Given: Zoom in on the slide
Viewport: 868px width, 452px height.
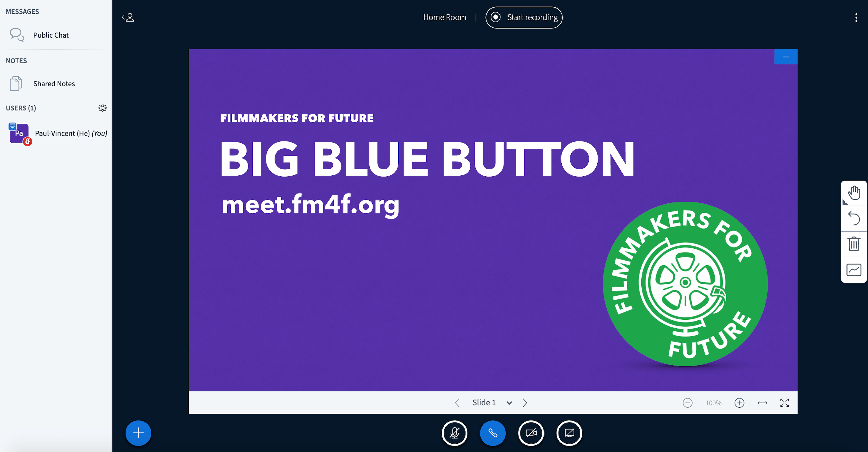Looking at the screenshot, I should click(x=739, y=403).
